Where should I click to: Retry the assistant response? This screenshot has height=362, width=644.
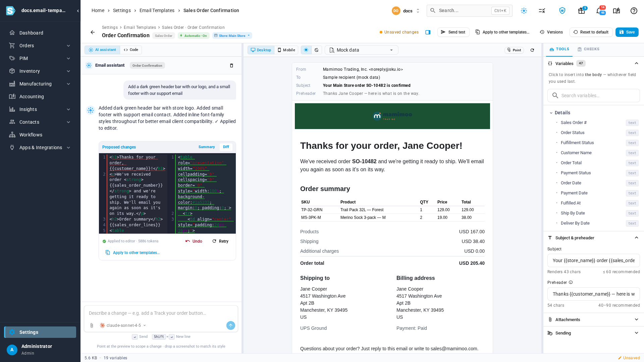(220, 241)
